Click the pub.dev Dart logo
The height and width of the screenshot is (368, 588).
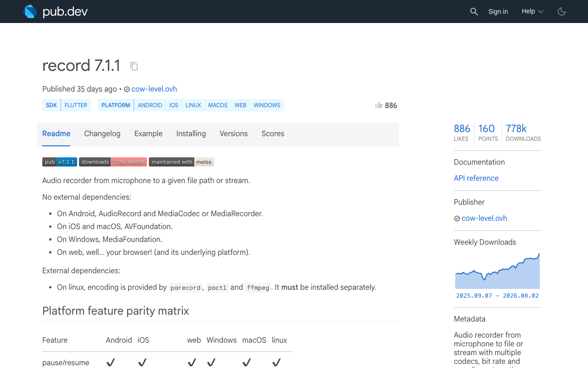point(30,11)
